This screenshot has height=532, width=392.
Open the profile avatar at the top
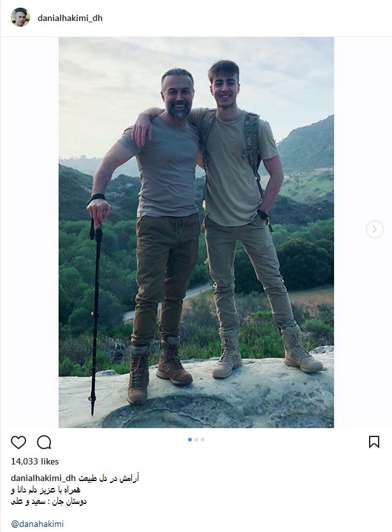20,18
